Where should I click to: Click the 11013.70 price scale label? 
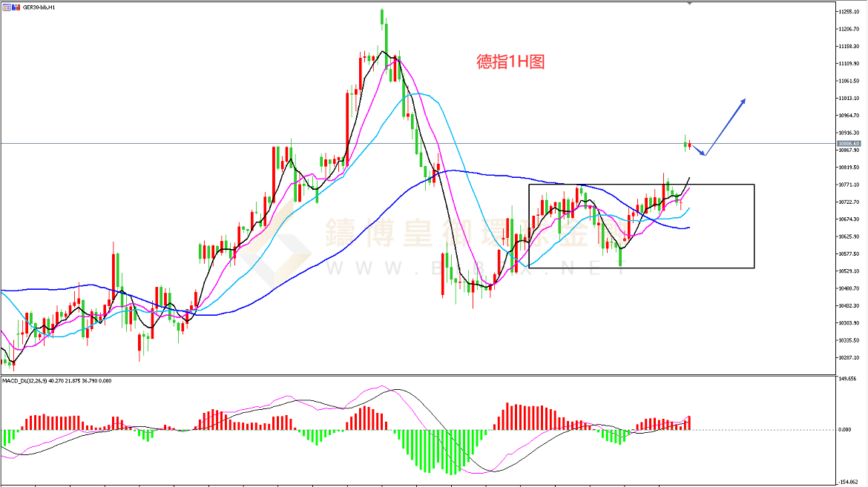(849, 99)
